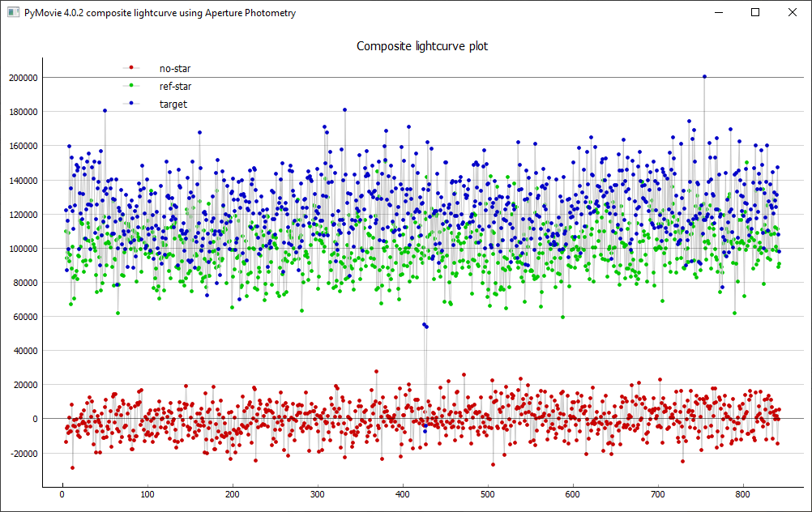Click the blue dip point near 55000

tap(424, 324)
